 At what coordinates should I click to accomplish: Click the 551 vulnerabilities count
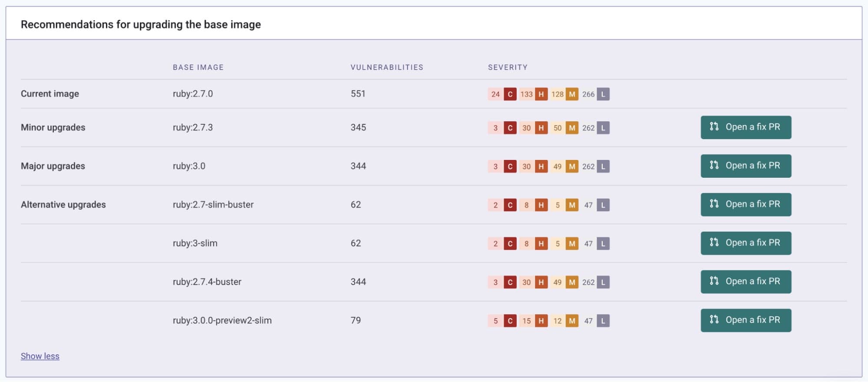358,94
